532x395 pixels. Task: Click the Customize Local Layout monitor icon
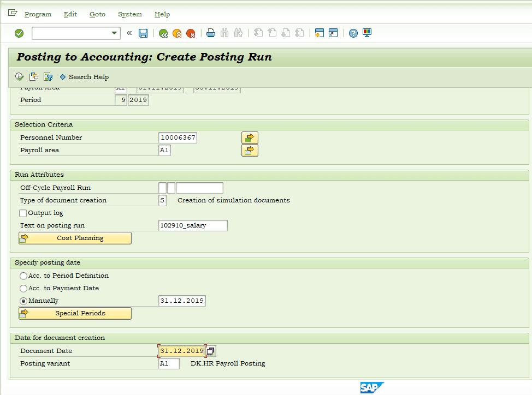(367, 33)
